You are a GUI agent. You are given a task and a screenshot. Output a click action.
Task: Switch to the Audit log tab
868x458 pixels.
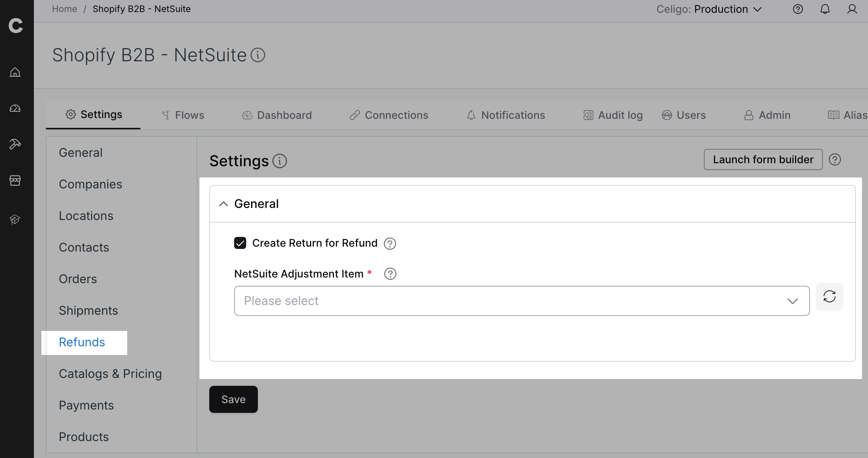[x=613, y=115]
